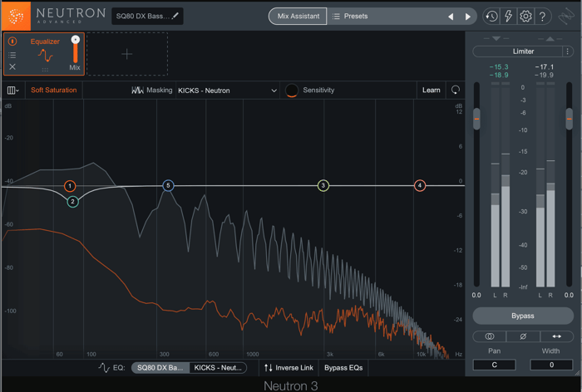Viewport: 582px width, 392px height.
Task: Click the reset circular arrow icon
Action: point(456,91)
